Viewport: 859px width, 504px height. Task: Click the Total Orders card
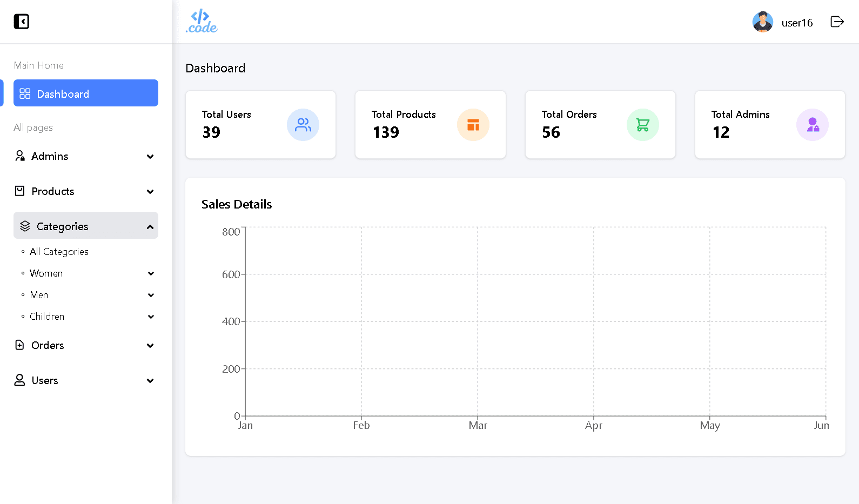600,125
